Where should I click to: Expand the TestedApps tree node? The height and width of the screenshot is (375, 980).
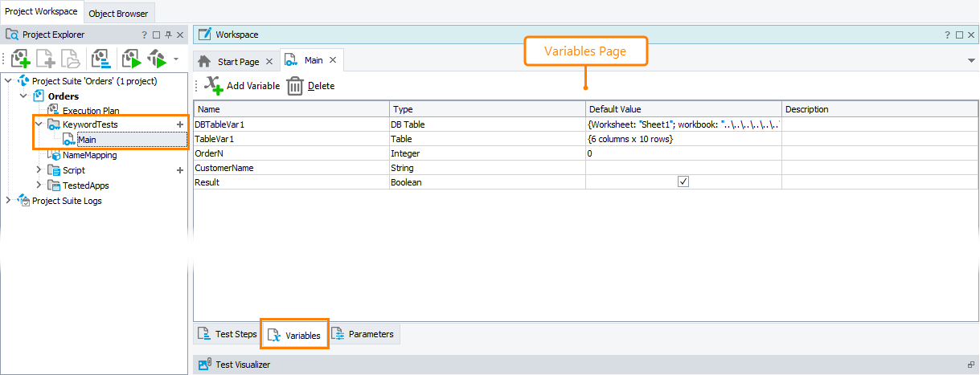coord(39,185)
